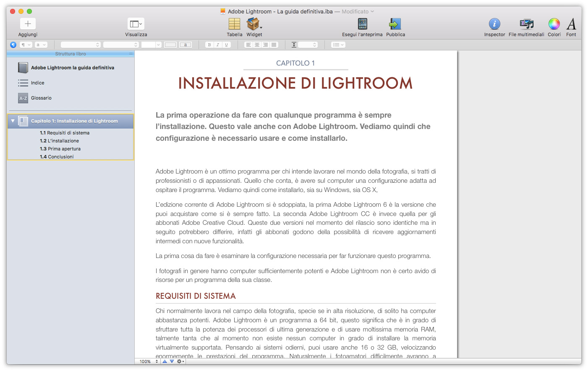This screenshot has width=588, height=371.
Task: Click the INSTALLAZIONE DI LIGHTROOM title
Action: [295, 83]
